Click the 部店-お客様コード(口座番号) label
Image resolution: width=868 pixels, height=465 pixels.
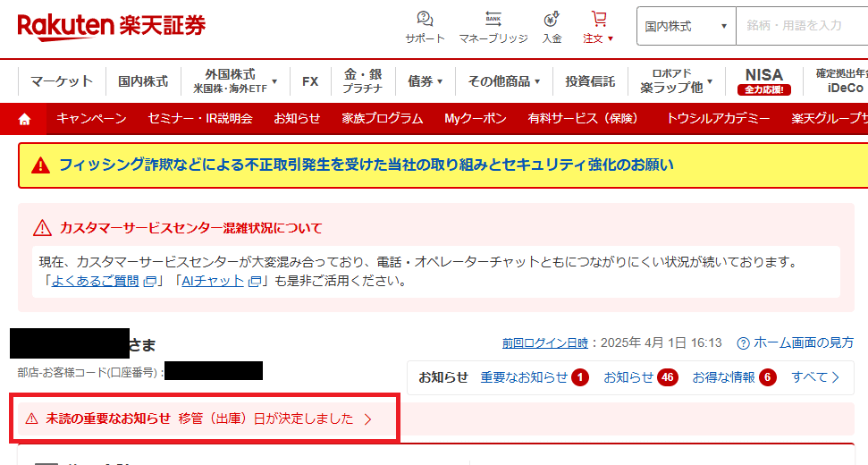(x=91, y=373)
